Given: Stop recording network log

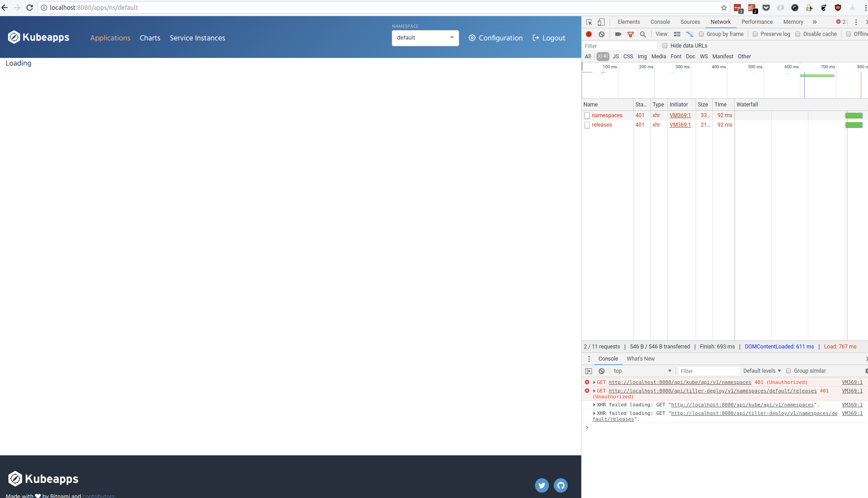Looking at the screenshot, I should click(588, 34).
